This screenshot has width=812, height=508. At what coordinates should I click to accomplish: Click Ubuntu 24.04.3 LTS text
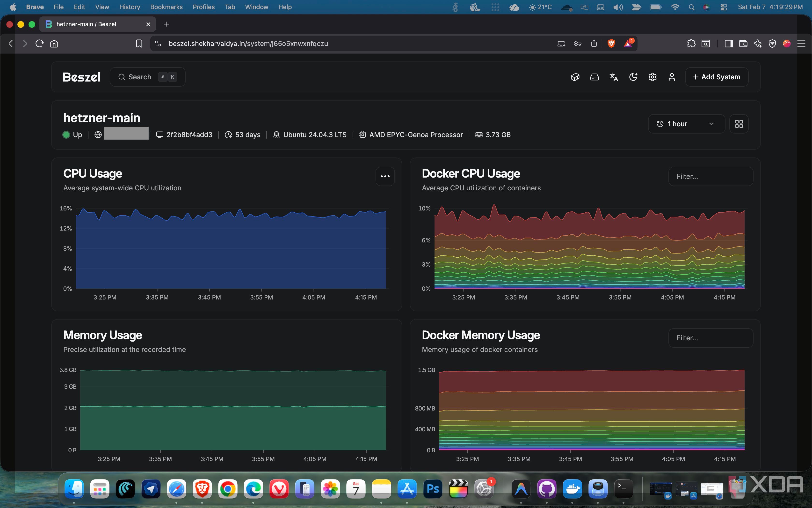pyautogui.click(x=315, y=135)
